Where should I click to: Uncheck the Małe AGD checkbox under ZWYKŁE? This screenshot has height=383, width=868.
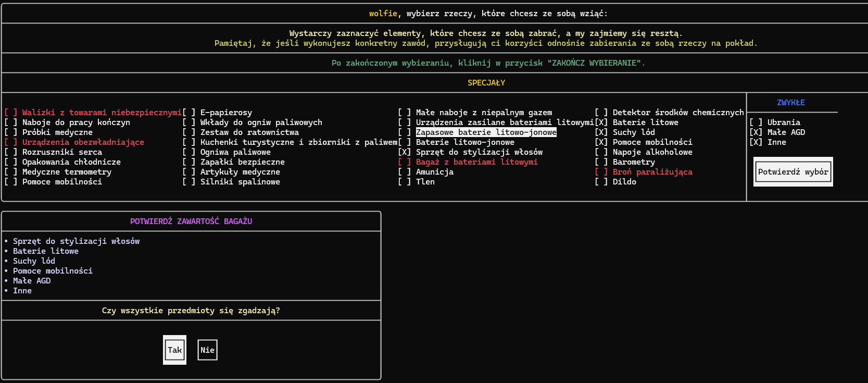click(x=756, y=132)
